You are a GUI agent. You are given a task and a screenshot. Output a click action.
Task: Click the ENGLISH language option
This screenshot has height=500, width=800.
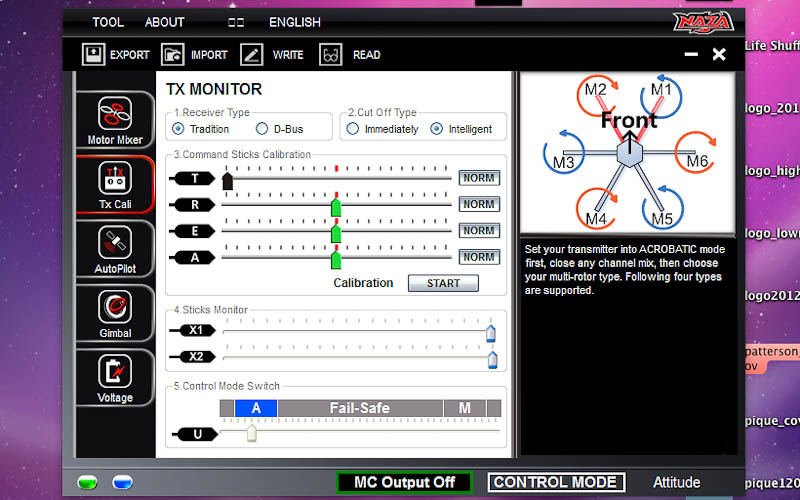point(295,22)
